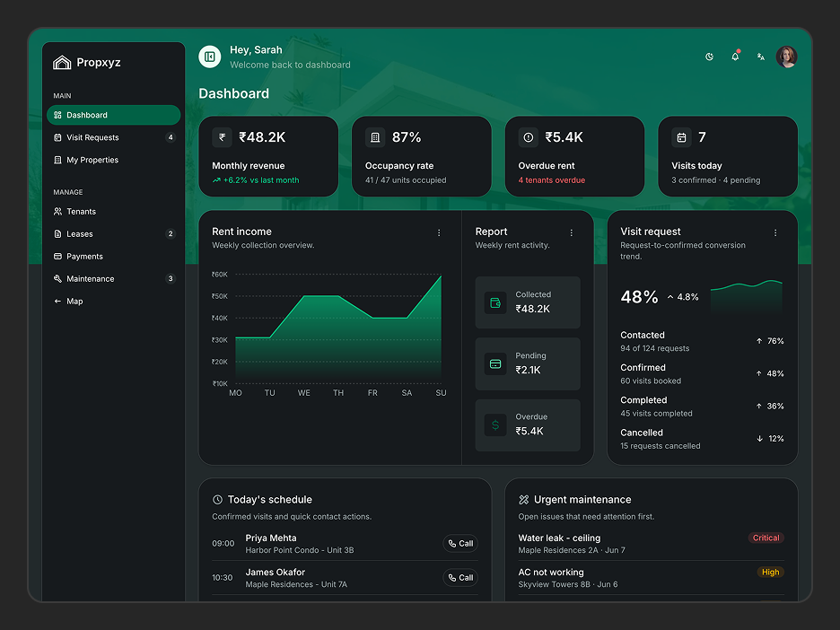Viewport: 840px width, 630px height.
Task: Open language translate icon
Action: pyautogui.click(x=761, y=57)
